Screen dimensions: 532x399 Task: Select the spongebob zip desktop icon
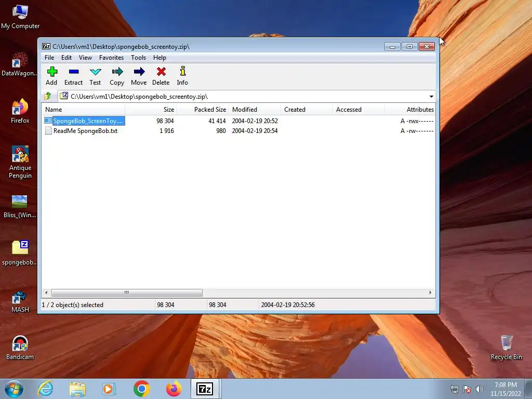(x=19, y=253)
